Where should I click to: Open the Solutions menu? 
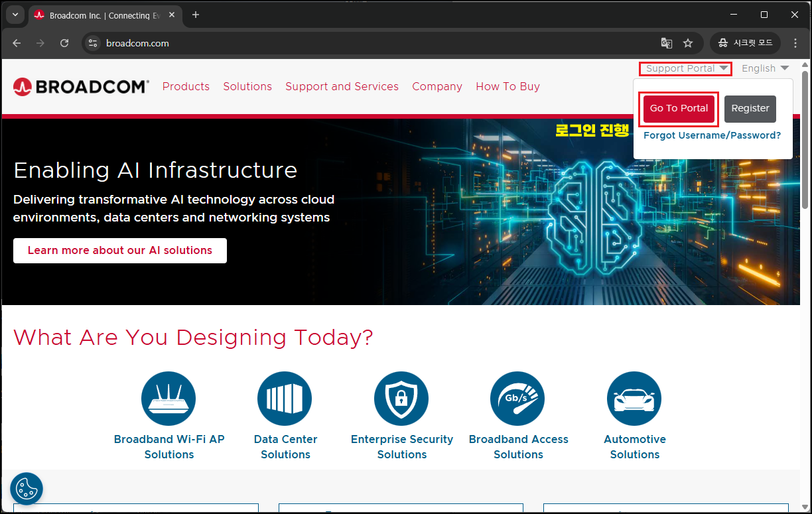(247, 86)
